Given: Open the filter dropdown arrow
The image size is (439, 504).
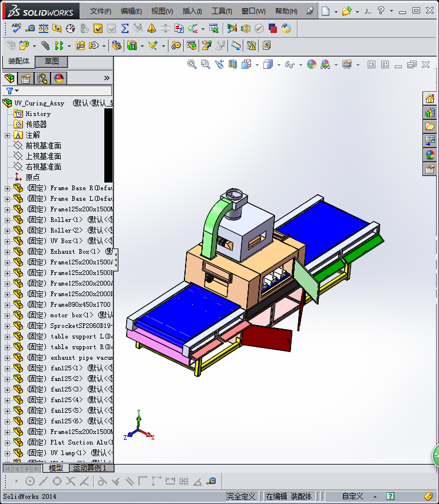Looking at the screenshot, I should [17, 91].
